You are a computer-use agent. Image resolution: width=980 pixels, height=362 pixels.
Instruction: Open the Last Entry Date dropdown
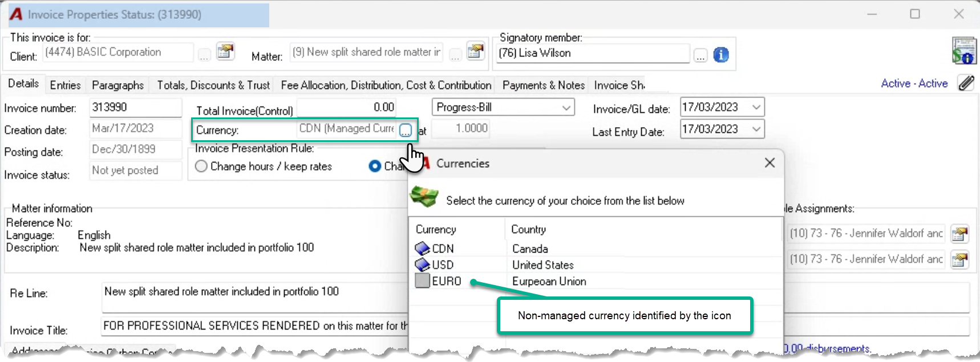(x=756, y=129)
